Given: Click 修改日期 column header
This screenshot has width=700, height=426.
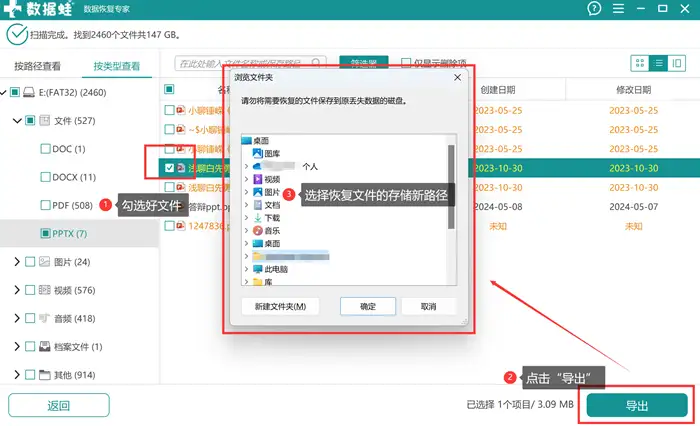Looking at the screenshot, I should (633, 90).
